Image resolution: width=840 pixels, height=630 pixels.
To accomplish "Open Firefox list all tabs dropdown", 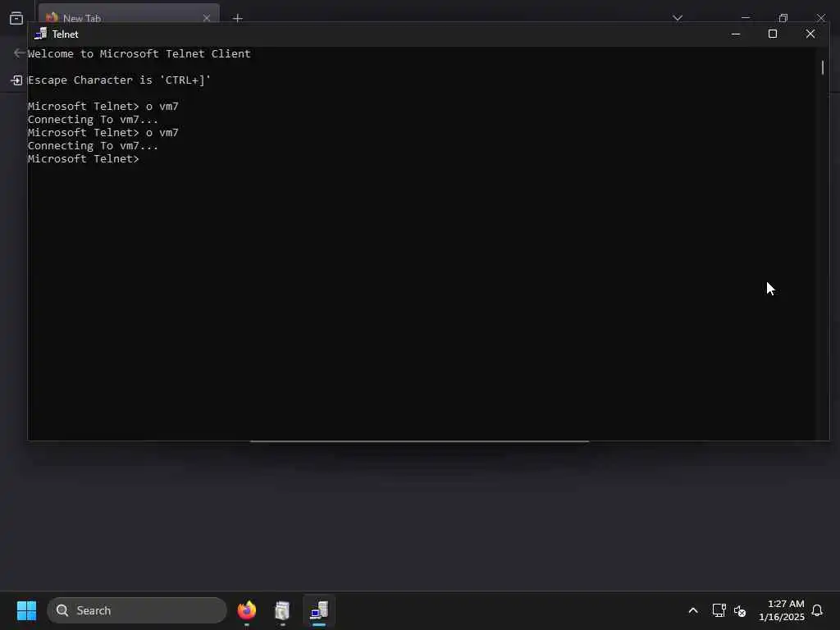I will click(x=678, y=18).
